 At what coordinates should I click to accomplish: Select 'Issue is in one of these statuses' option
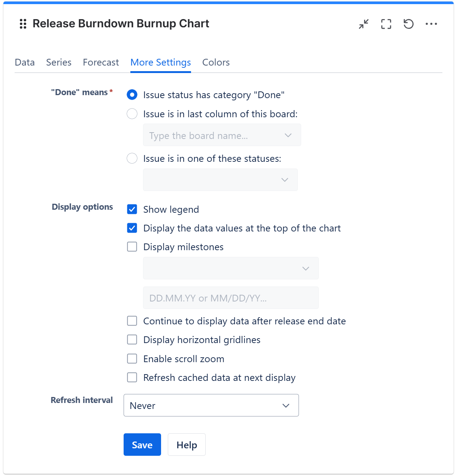pos(132,158)
